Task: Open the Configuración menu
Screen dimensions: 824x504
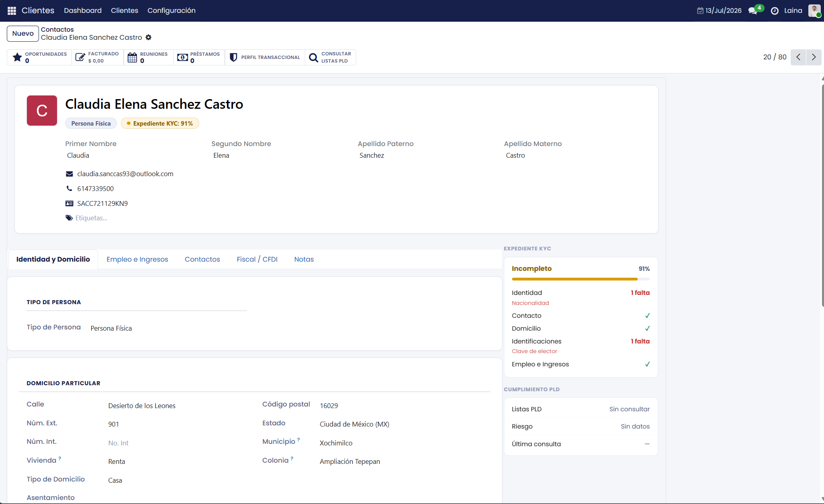Action: 171,10
